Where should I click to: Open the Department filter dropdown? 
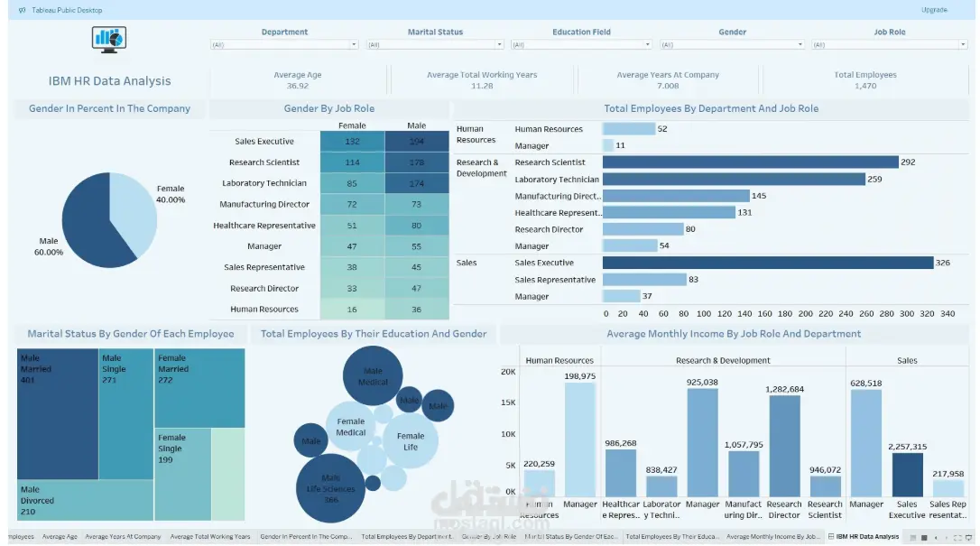[x=284, y=45]
